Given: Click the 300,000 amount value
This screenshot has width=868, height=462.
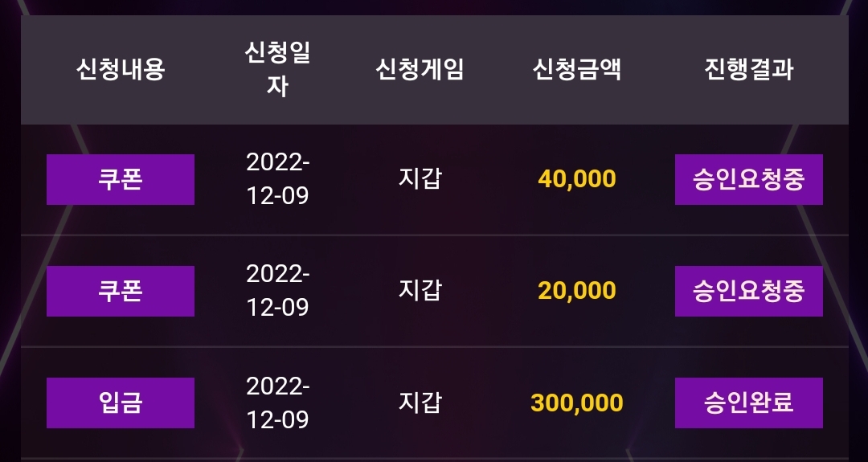Looking at the screenshot, I should [x=577, y=403].
